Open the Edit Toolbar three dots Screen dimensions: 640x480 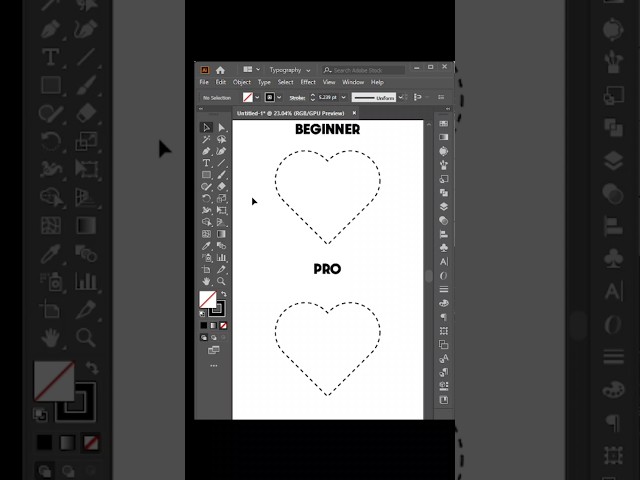pyautogui.click(x=213, y=366)
